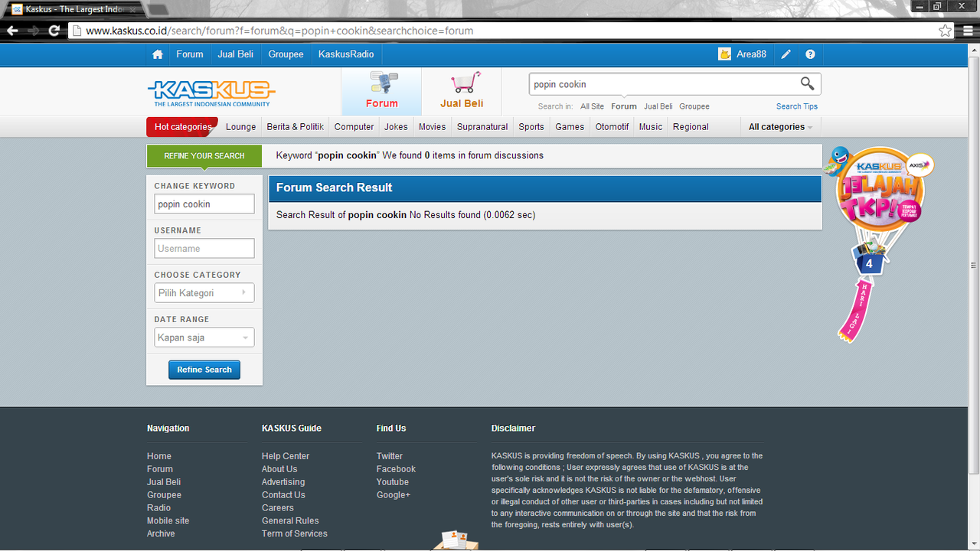Open the Contact Us link
Viewport: 980px width, 551px height.
283,494
